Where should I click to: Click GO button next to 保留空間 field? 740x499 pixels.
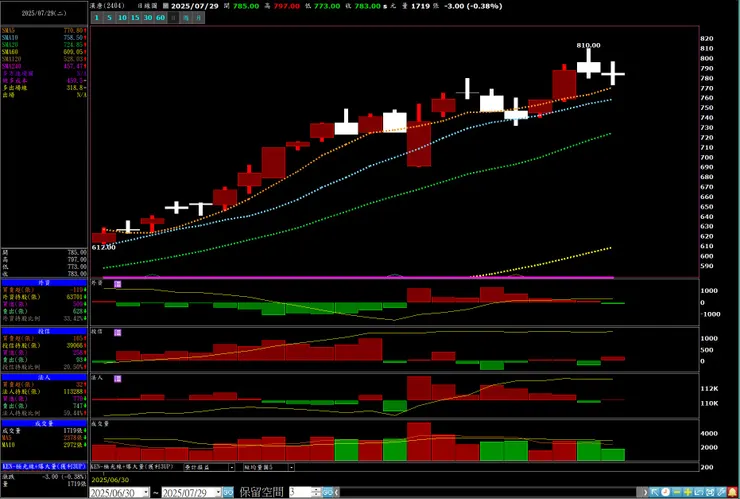[x=328, y=492]
